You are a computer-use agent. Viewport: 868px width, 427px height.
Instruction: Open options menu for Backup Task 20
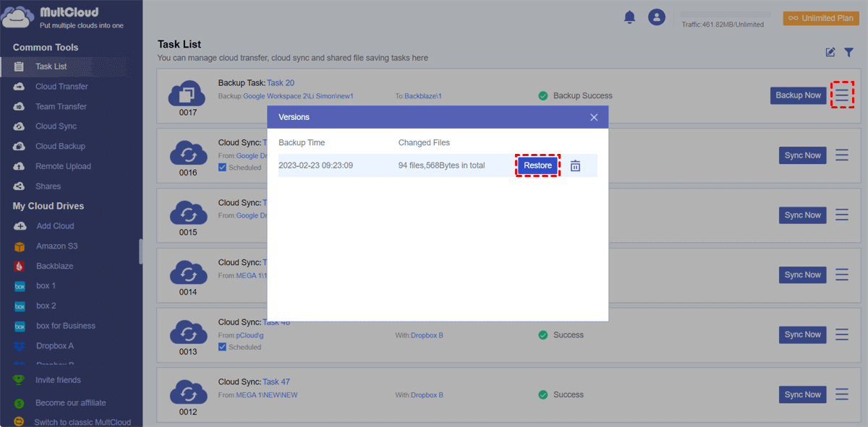(x=842, y=95)
